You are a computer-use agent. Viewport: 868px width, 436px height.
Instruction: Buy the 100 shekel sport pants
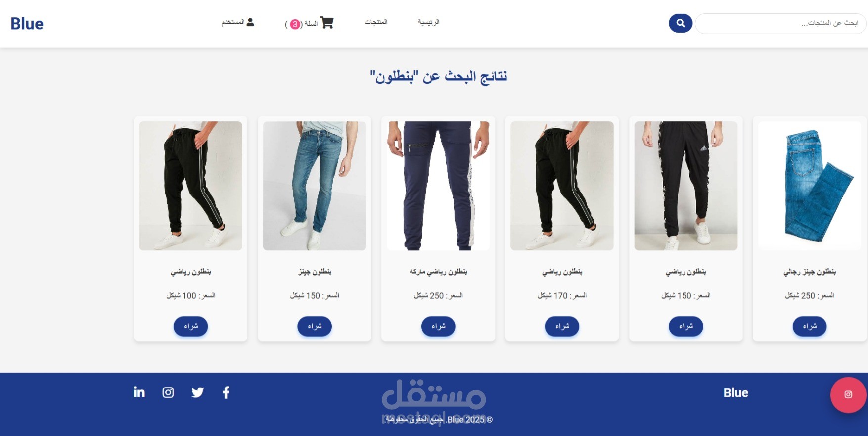click(x=190, y=326)
